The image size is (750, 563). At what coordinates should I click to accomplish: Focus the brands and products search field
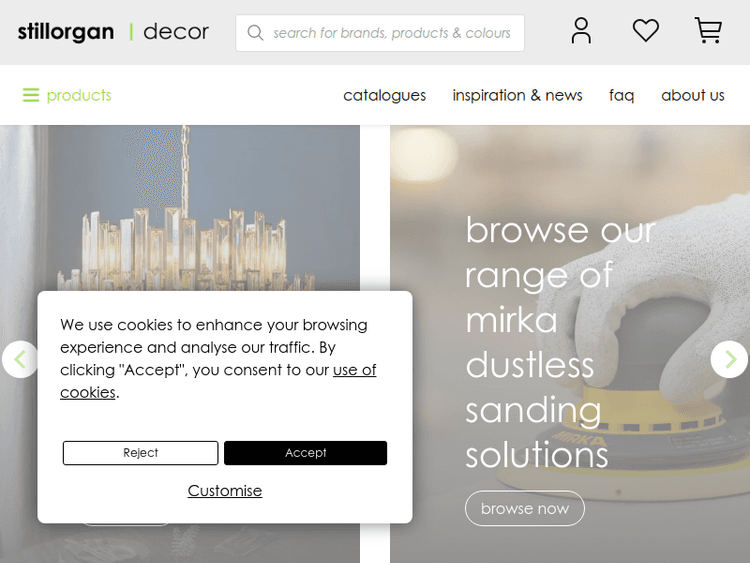(380, 33)
